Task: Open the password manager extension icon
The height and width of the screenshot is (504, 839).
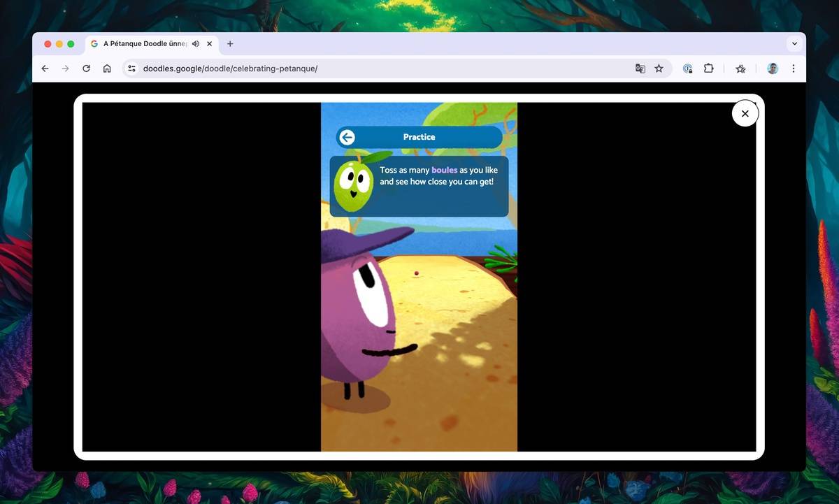Action: (688, 69)
